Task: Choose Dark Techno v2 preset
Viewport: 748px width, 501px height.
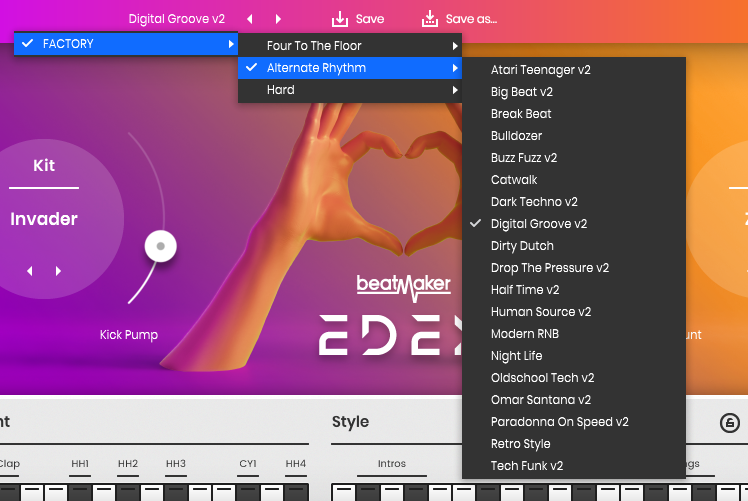Action: 574,202
